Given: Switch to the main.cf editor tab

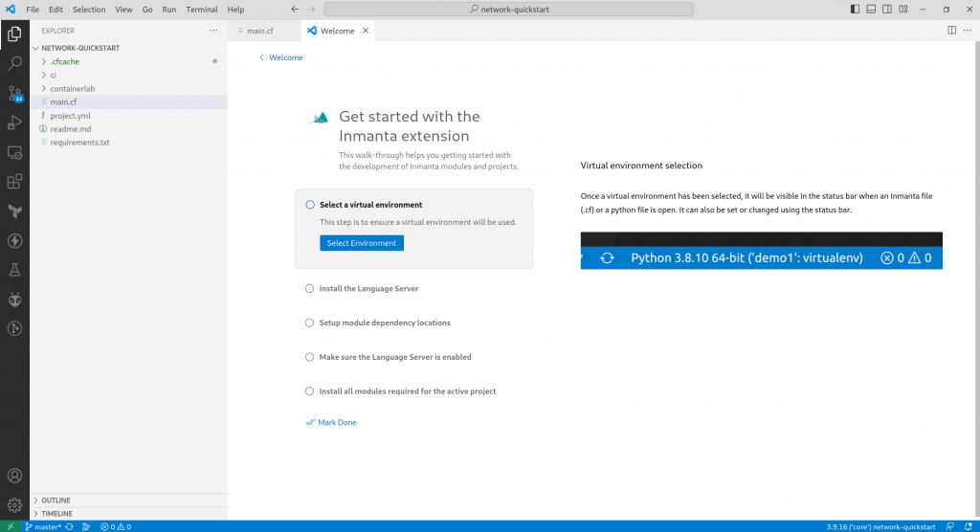Looking at the screenshot, I should click(264, 31).
